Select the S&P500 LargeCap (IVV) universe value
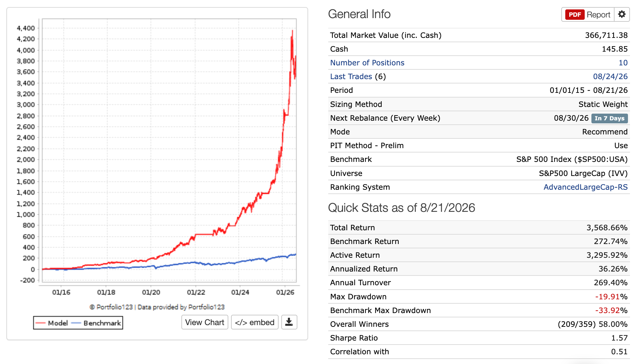 [x=583, y=173]
